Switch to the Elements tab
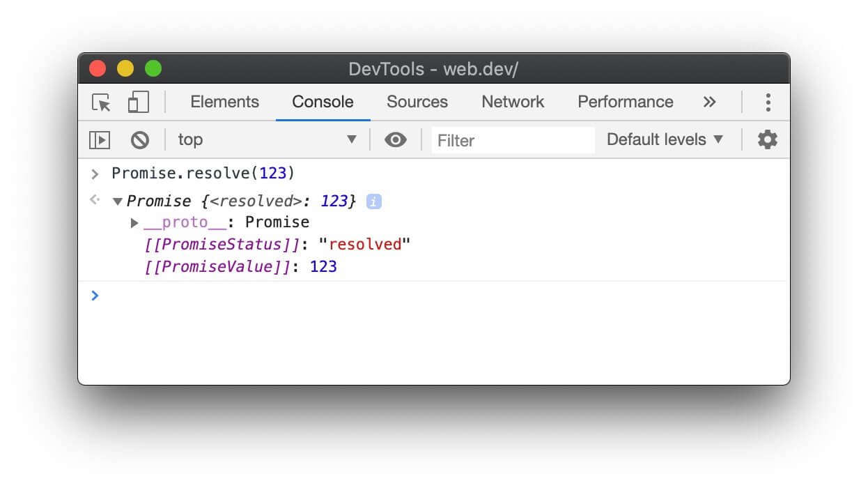Image resolution: width=868 pixels, height=488 pixels. tap(224, 102)
